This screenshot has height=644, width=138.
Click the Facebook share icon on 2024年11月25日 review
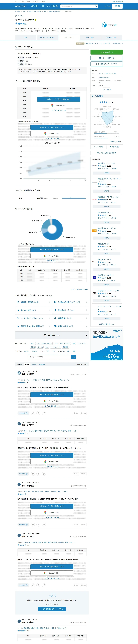tap(38, 413)
